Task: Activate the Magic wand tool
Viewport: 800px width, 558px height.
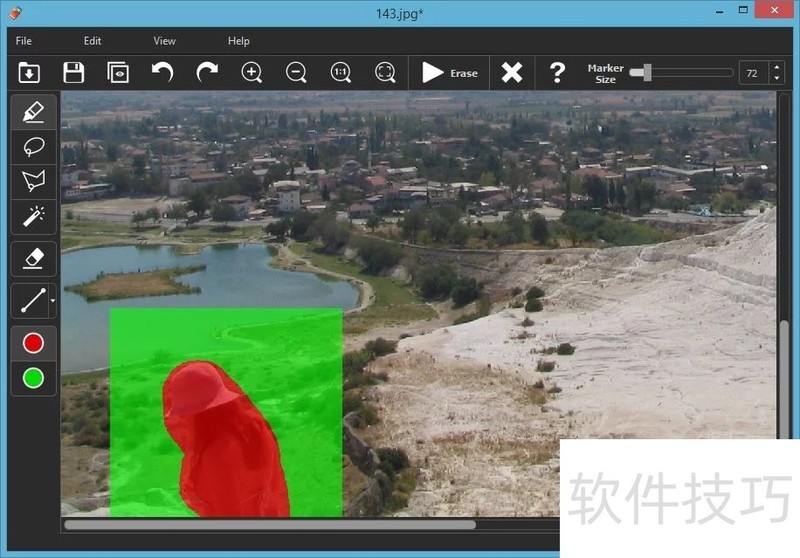Action: click(x=33, y=215)
